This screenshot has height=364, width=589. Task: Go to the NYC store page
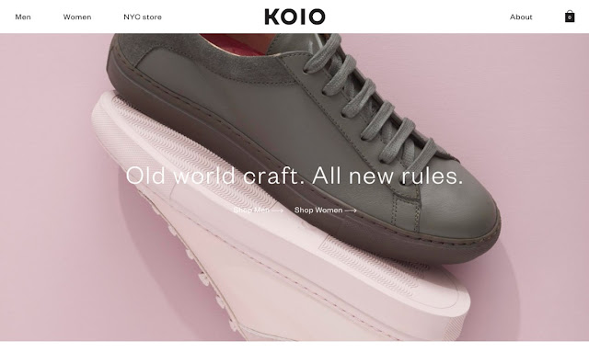pyautogui.click(x=143, y=17)
